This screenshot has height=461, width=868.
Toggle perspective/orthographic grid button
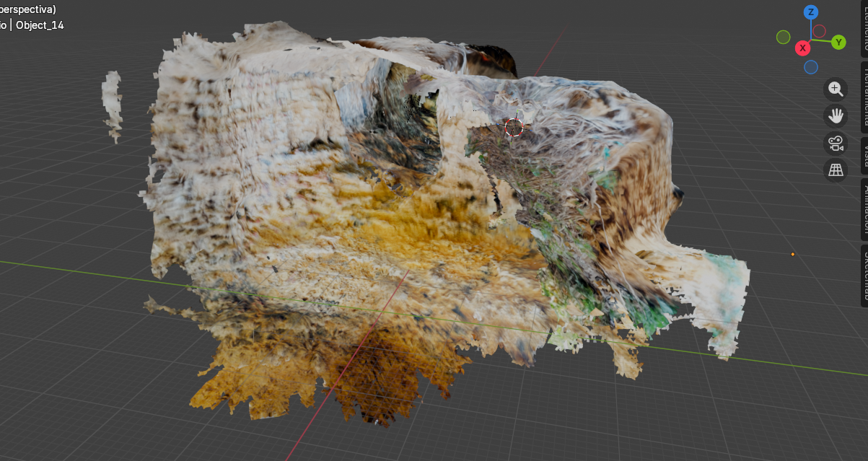click(x=836, y=170)
